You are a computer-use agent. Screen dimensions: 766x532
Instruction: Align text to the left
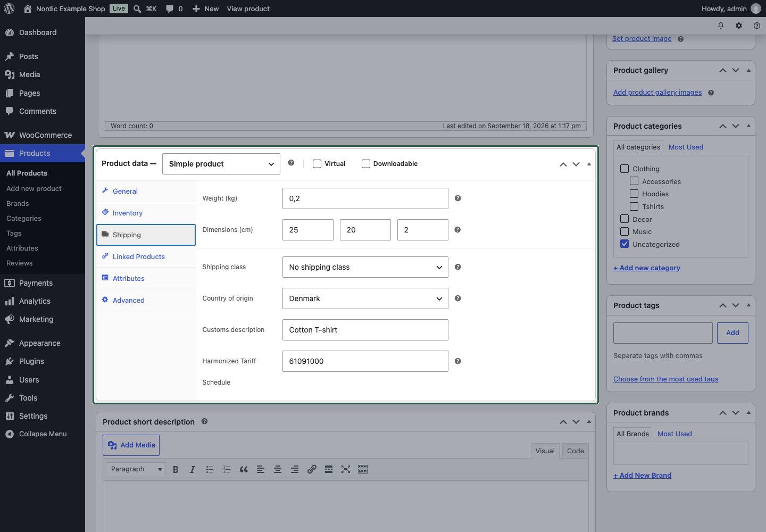pyautogui.click(x=261, y=469)
